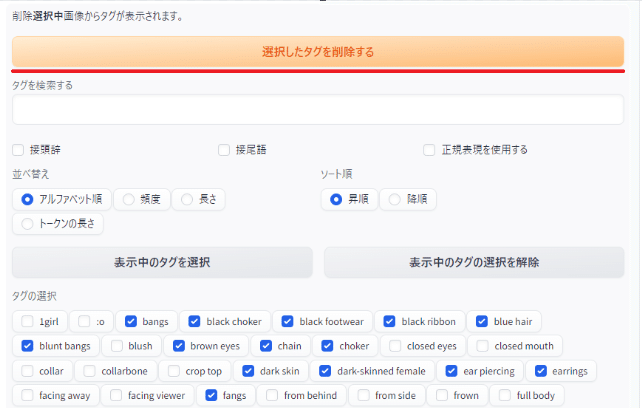Click 表示中のタグを選択 button
The width and height of the screenshot is (642, 408).
(162, 262)
